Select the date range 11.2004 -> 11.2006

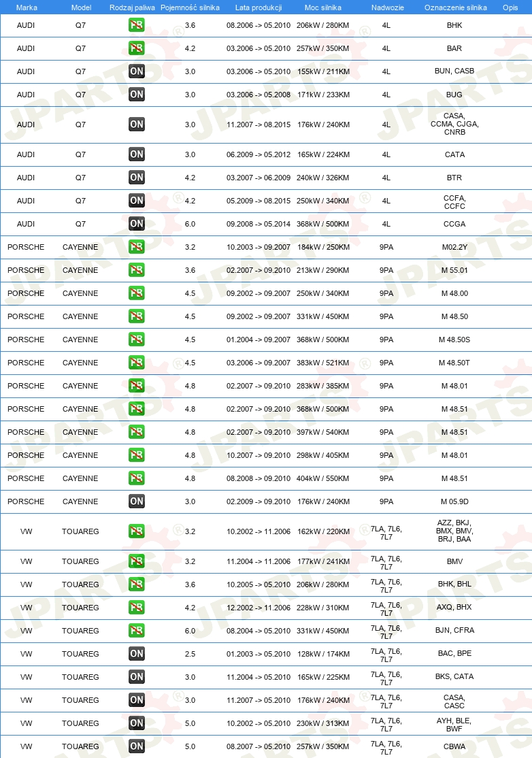point(259,561)
